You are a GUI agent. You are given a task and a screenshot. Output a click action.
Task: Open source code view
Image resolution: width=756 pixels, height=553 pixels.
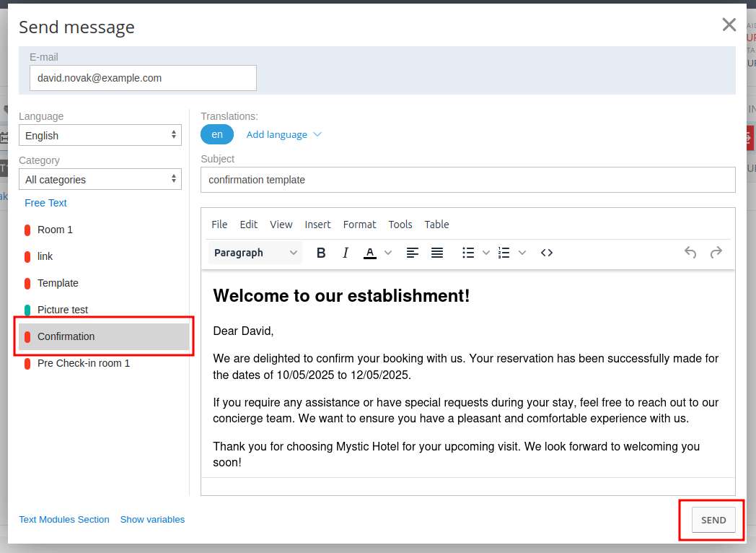tap(547, 253)
